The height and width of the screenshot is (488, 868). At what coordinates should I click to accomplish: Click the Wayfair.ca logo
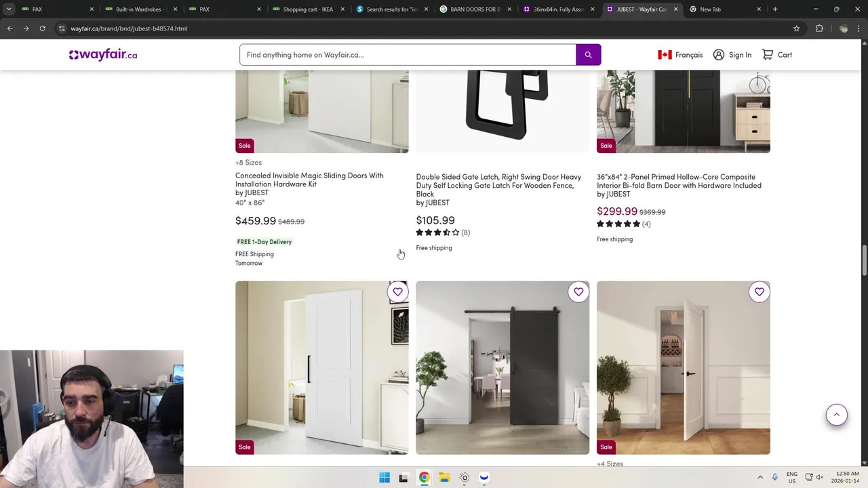coord(103,55)
